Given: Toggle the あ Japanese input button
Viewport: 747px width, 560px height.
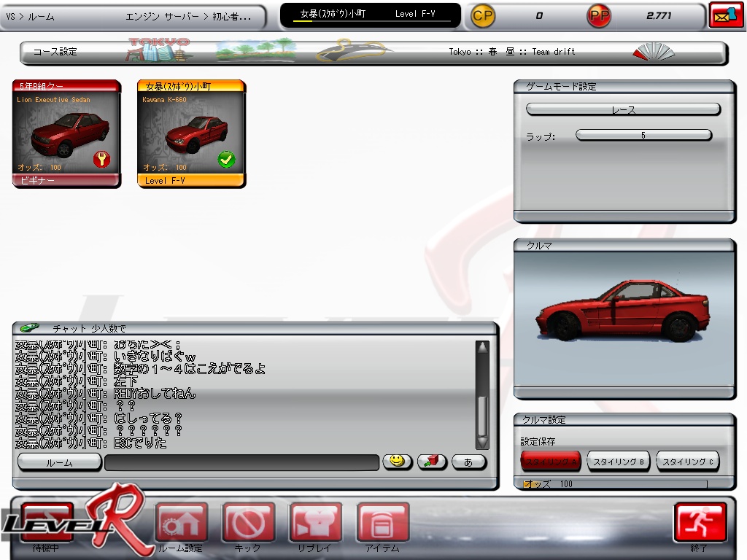Looking at the screenshot, I should 469,462.
